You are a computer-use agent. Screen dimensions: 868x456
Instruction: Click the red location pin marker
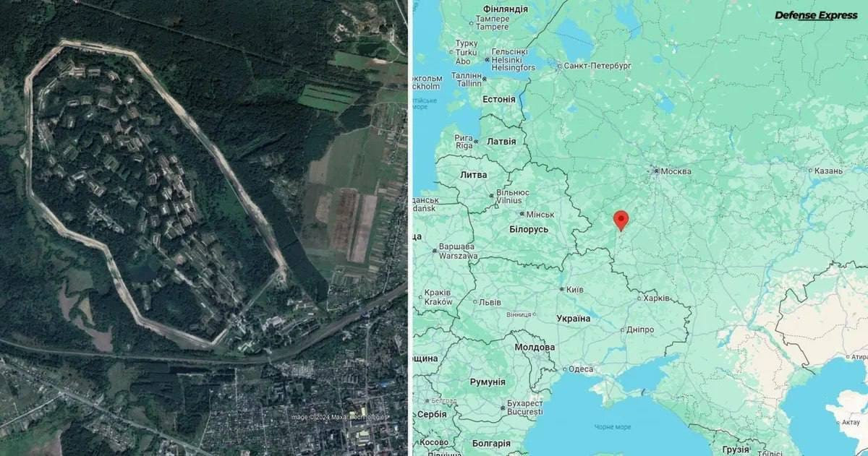tap(621, 220)
